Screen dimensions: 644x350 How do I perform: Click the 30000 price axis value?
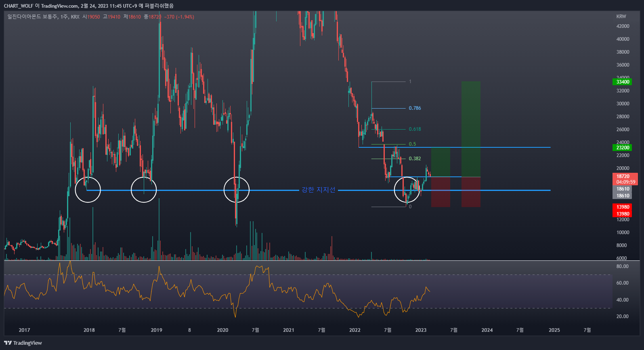623,104
